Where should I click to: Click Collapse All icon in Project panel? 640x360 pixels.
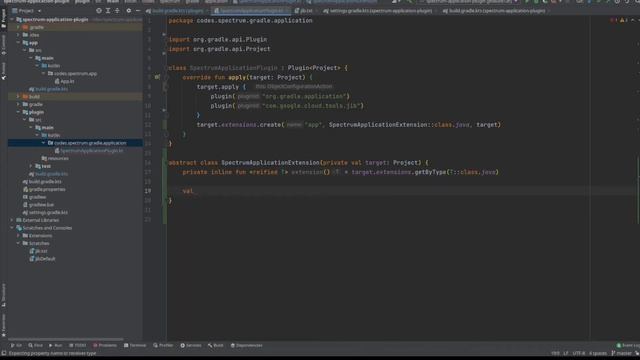click(x=117, y=11)
